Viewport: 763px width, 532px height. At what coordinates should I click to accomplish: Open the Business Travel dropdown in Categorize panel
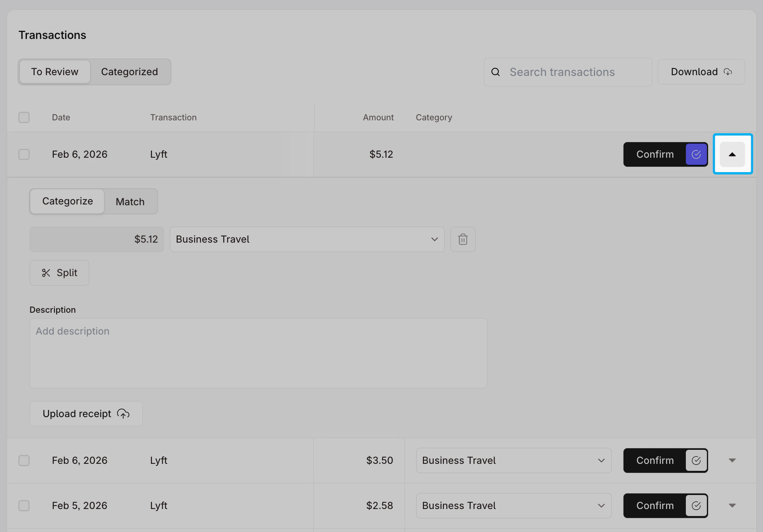pyautogui.click(x=307, y=240)
